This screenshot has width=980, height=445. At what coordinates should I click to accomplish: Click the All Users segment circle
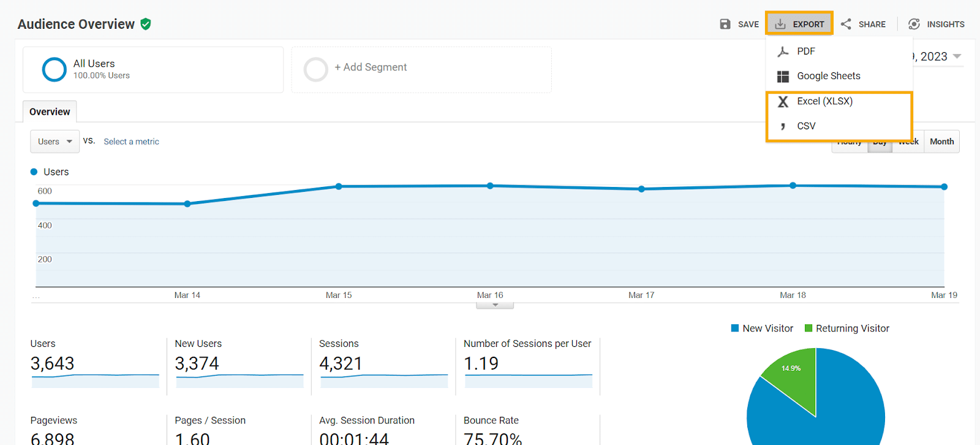tap(54, 69)
